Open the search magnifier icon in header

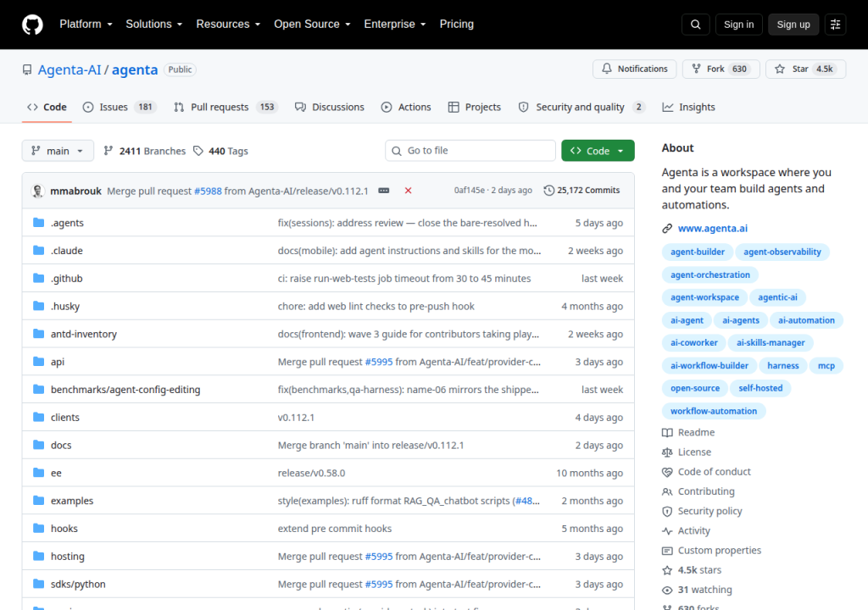pyautogui.click(x=696, y=25)
